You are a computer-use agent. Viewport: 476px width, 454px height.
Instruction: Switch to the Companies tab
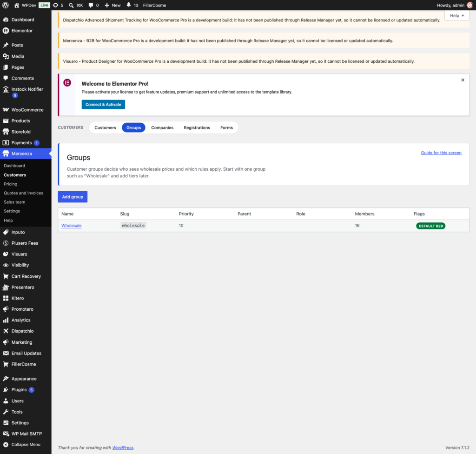click(x=162, y=127)
